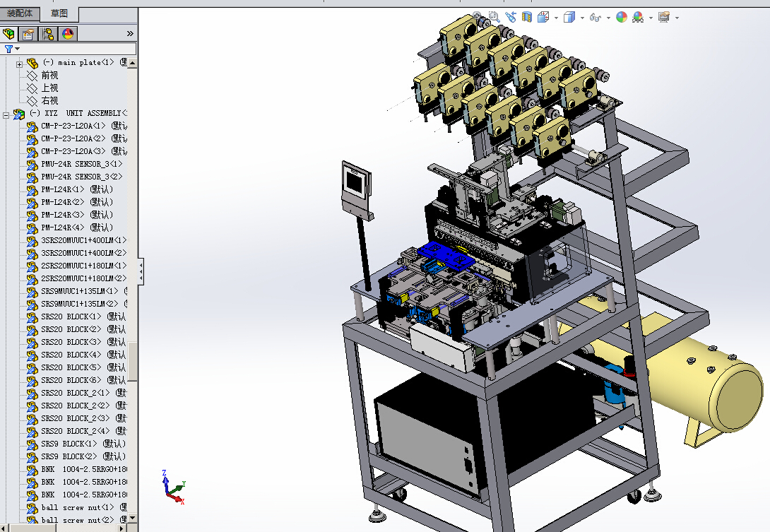Open the FeatureManager design tree tab

[9, 33]
